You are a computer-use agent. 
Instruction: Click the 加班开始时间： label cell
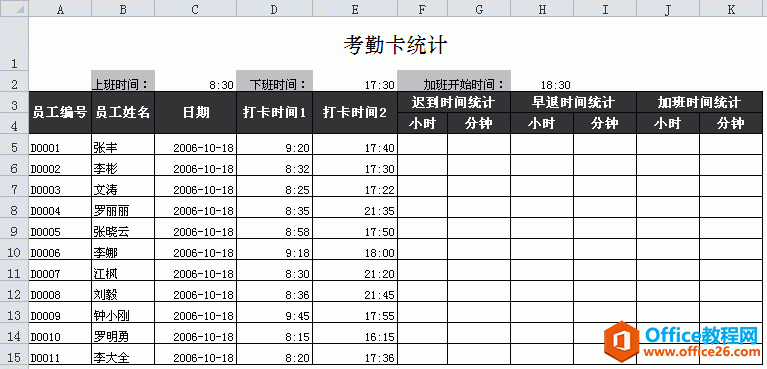click(x=454, y=81)
